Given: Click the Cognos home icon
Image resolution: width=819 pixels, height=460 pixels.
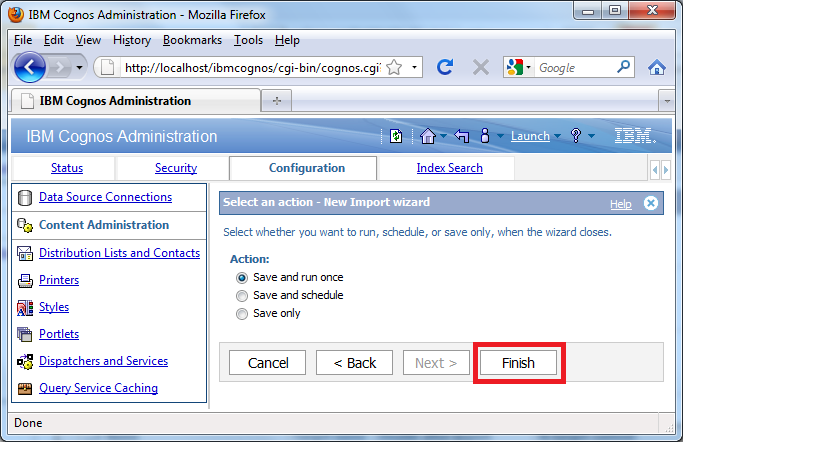Looking at the screenshot, I should click(428, 136).
